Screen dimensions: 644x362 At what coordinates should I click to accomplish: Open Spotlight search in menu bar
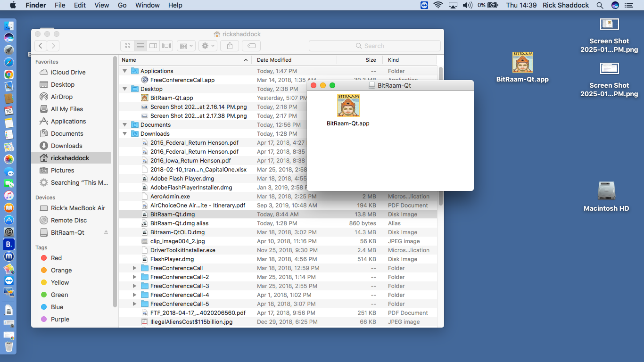[600, 5]
